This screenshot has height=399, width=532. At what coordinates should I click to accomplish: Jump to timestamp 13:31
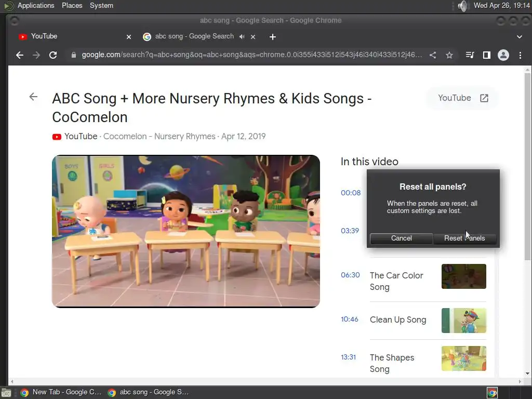(349, 357)
